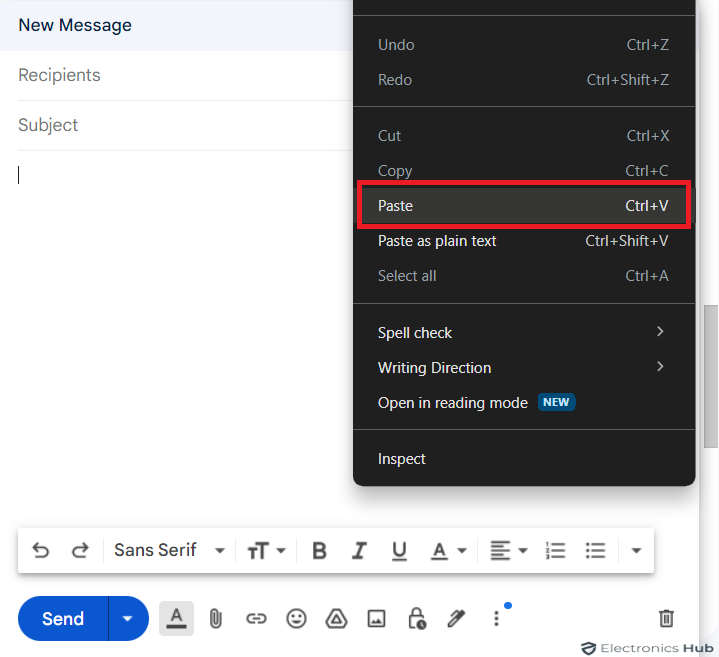Open the Sans Serif font dropdown
The width and height of the screenshot is (719, 657).
coord(169,550)
